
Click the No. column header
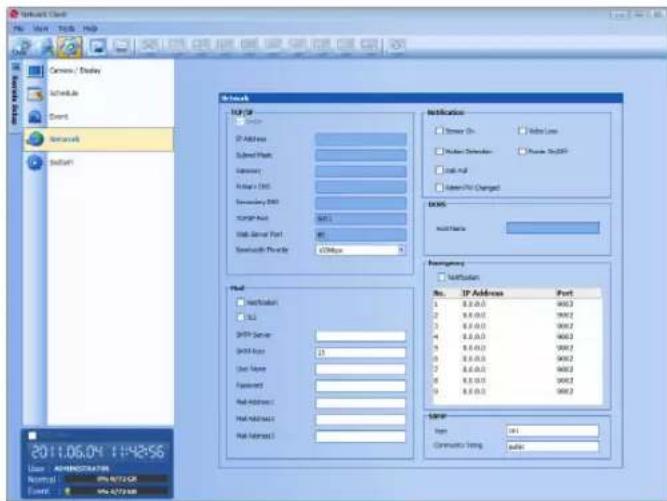(439, 293)
